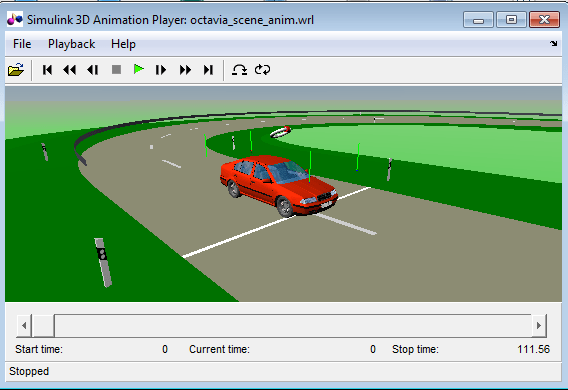Click the time slider right arrow
Viewport: 568px width, 390px height.
(x=539, y=326)
